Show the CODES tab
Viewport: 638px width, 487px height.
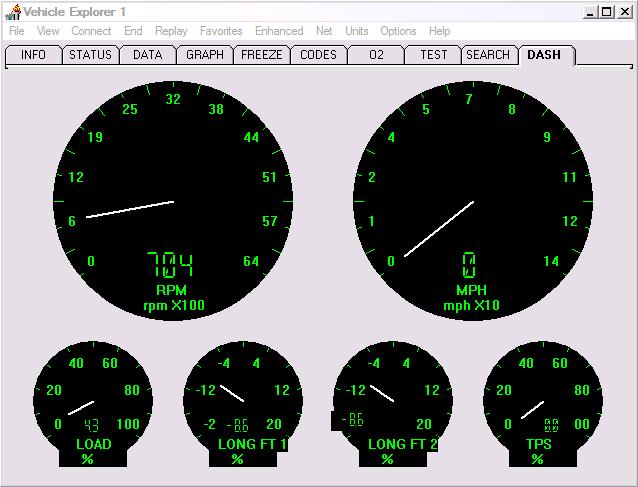click(x=319, y=55)
